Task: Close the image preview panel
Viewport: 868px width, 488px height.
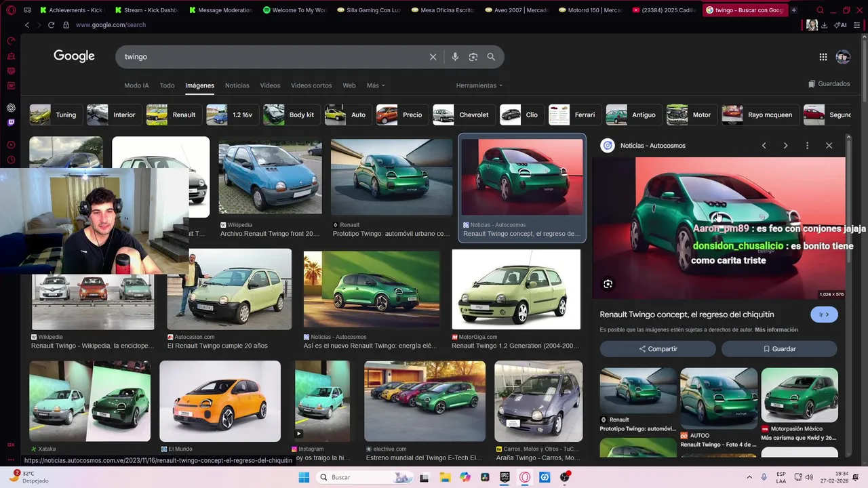Action: (x=829, y=146)
